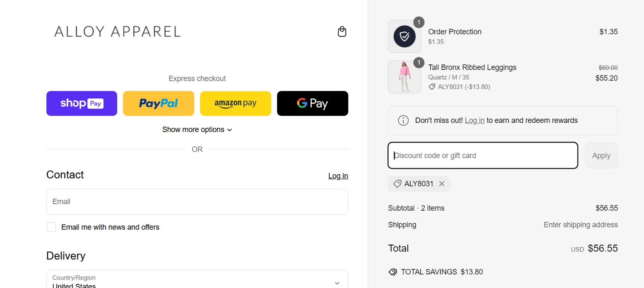Open the Country/Region dropdown
The image size is (644, 288).
pyautogui.click(x=197, y=279)
